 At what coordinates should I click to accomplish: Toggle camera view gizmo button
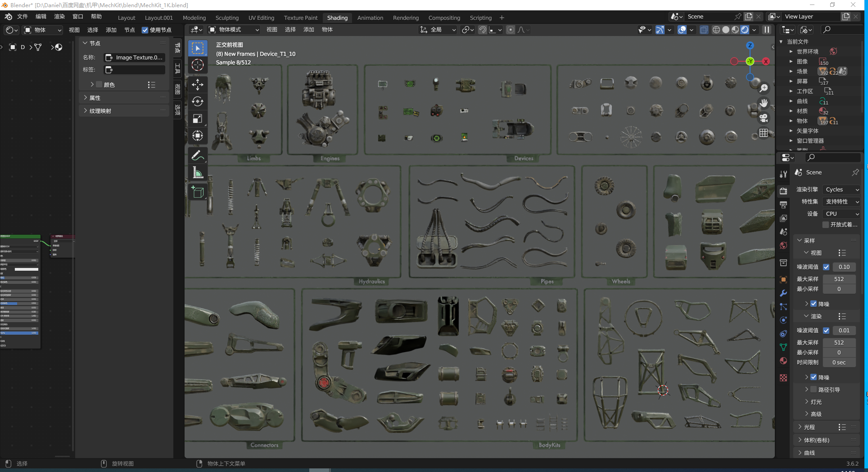click(764, 118)
